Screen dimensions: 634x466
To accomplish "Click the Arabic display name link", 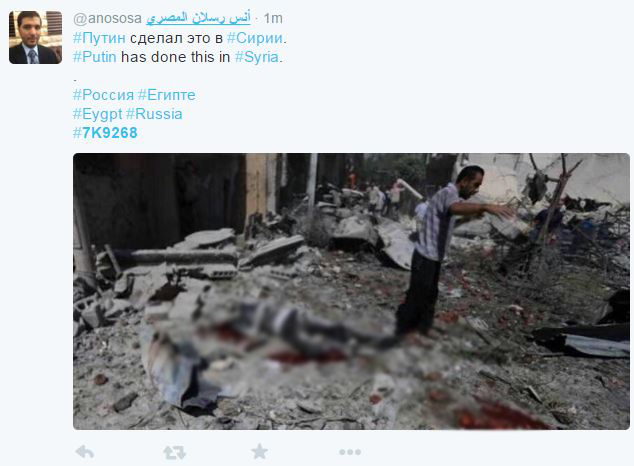I will tap(199, 18).
